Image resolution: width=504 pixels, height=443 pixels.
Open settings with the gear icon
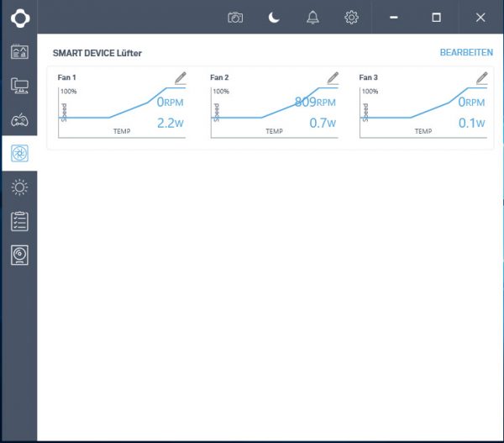click(x=351, y=18)
